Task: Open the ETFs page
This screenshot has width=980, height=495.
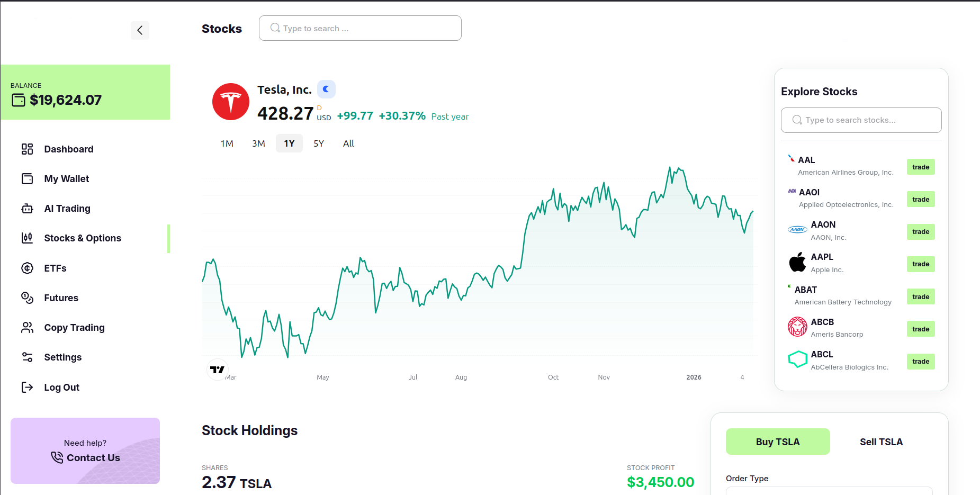Action: point(55,268)
